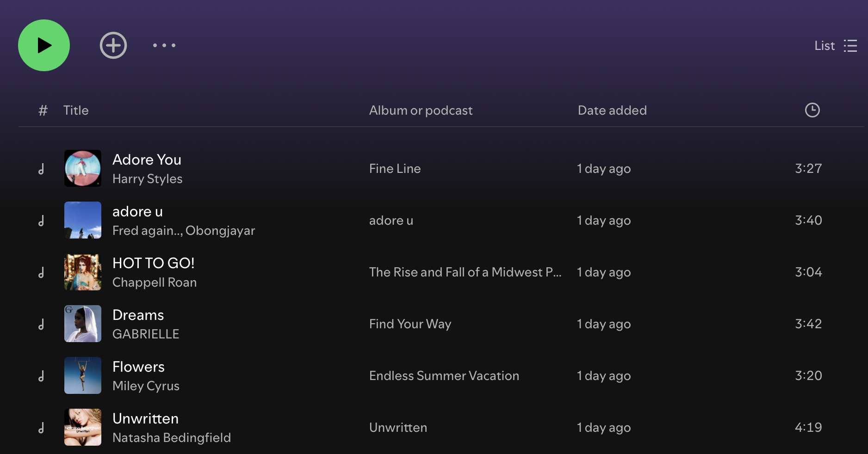Sort by the Date added header
Screen dimensions: 868x454
point(612,110)
